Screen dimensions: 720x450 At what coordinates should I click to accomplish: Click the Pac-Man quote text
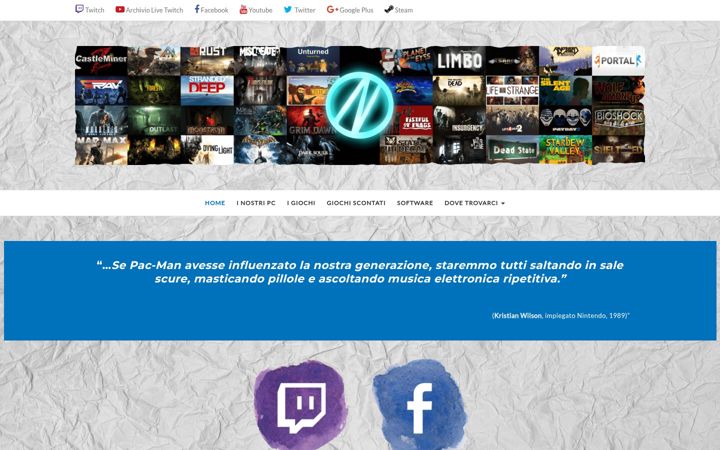click(360, 272)
